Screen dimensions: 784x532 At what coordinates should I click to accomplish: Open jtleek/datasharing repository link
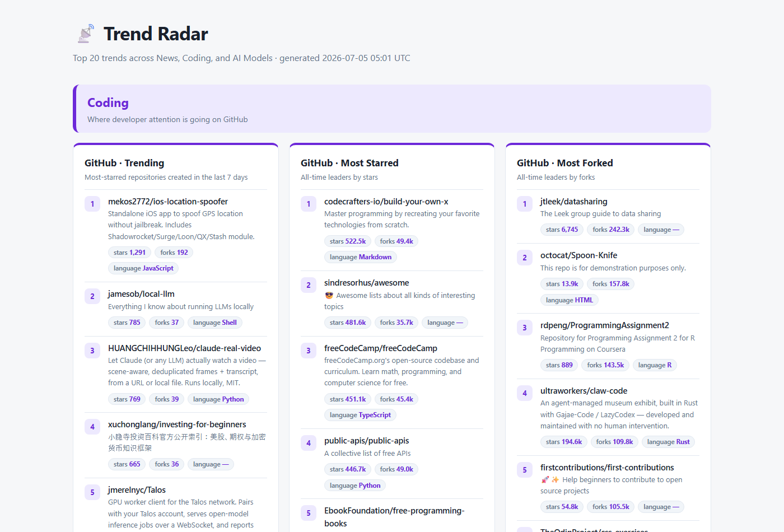573,202
